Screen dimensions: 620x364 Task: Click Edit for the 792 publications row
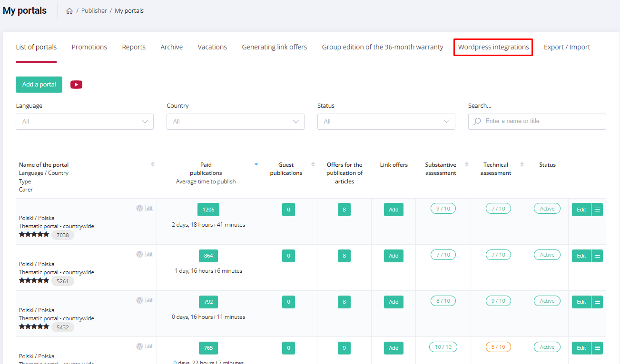click(581, 302)
